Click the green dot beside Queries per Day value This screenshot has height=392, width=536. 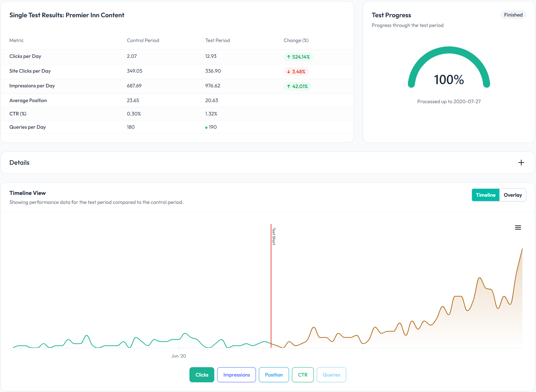206,127
